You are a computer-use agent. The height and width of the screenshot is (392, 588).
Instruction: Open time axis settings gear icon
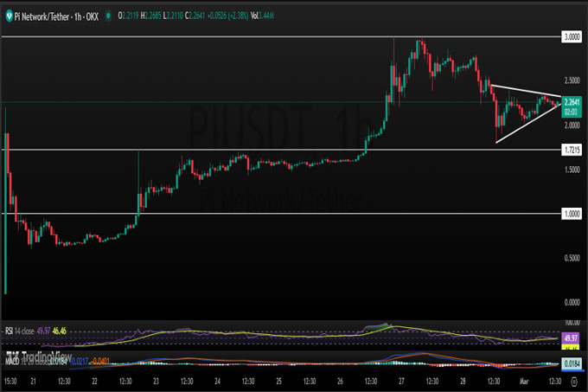pyautogui.click(x=573, y=382)
